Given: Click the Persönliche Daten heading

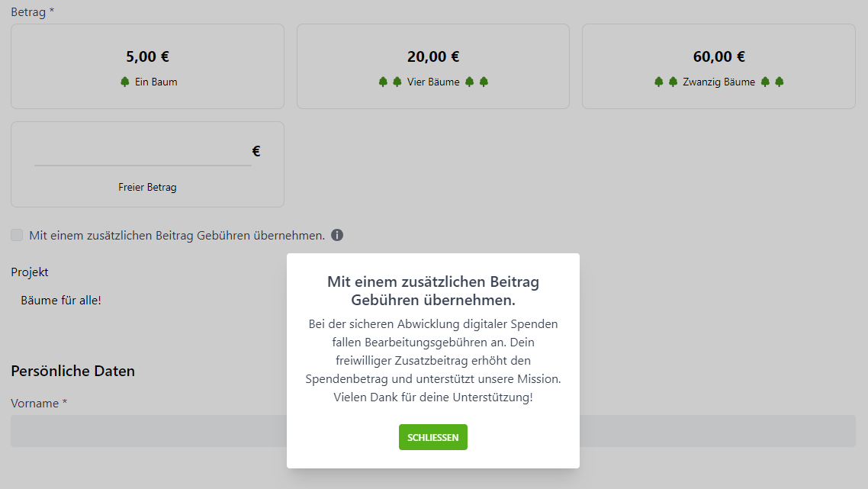Looking at the screenshot, I should tap(72, 371).
